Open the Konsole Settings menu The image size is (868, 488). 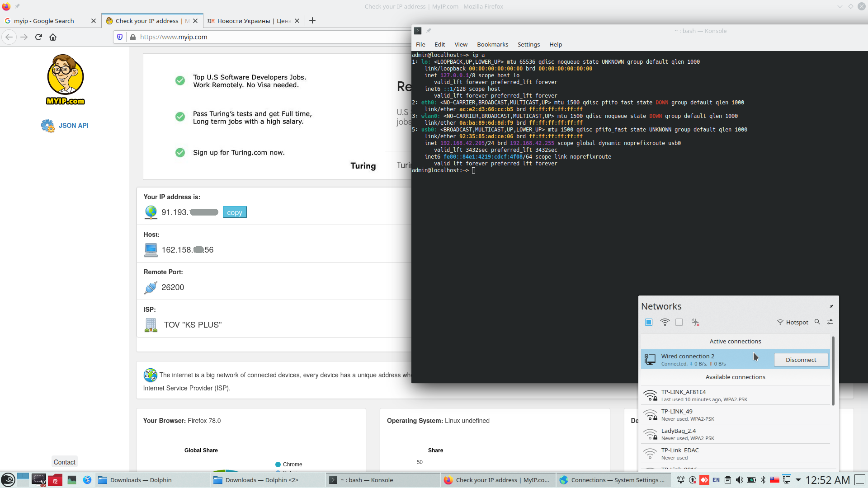coord(528,44)
